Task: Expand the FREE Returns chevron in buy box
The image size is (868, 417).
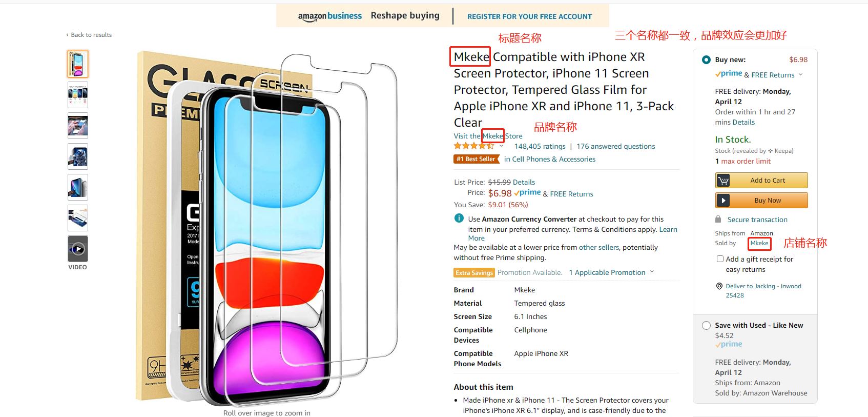Action: (800, 74)
